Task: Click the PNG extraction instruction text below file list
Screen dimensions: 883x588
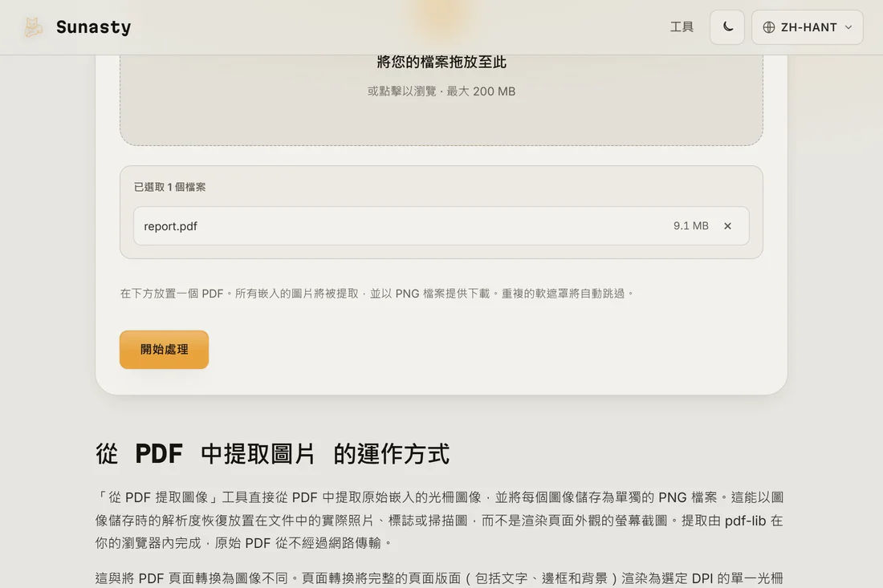Action: (376, 293)
